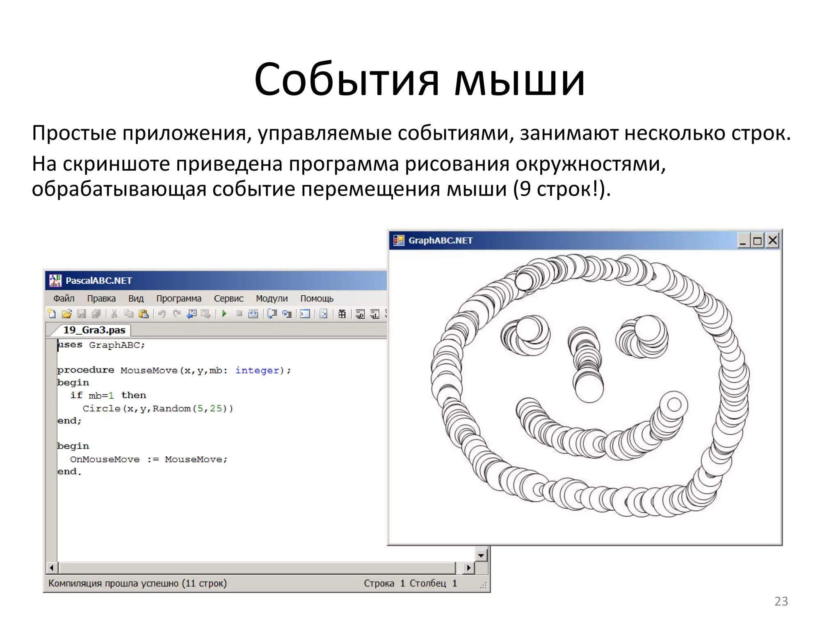The width and height of the screenshot is (840, 630).
Task: Click the Cut scissors icon
Action: pyautogui.click(x=114, y=314)
